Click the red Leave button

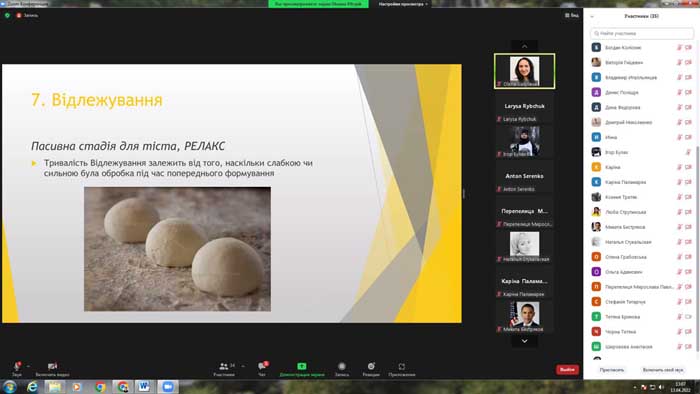point(567,369)
